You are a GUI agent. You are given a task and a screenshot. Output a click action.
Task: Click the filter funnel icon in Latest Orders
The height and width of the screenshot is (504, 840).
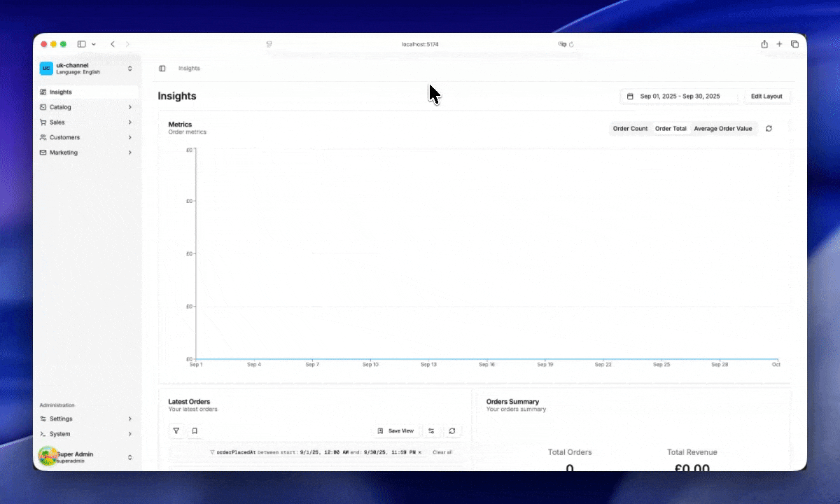click(x=176, y=431)
